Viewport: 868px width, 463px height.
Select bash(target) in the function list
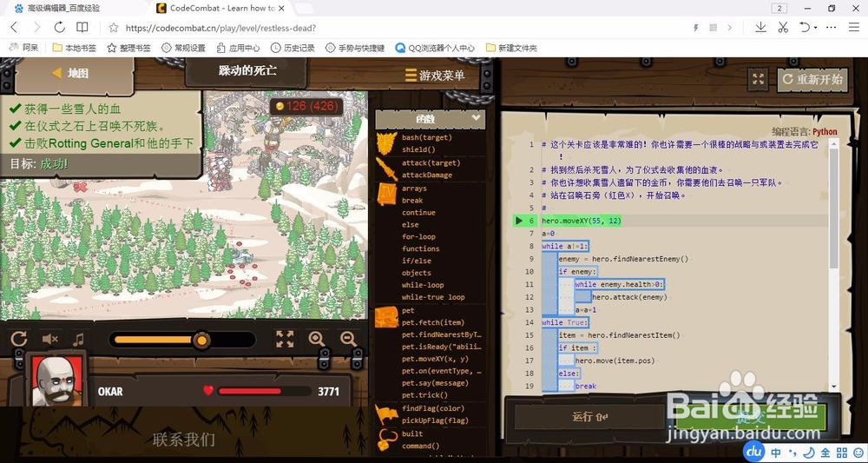click(426, 137)
